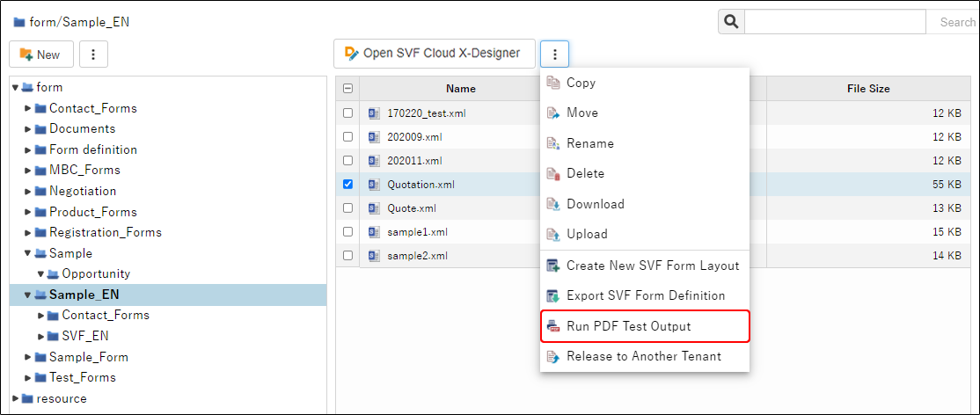Click the file icon of 202009.xml
980x415 pixels.
[375, 137]
